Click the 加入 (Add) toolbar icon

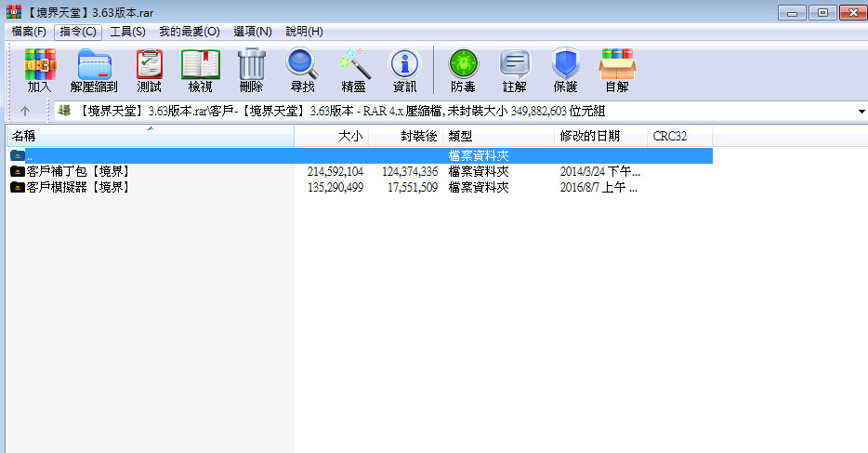[39, 70]
